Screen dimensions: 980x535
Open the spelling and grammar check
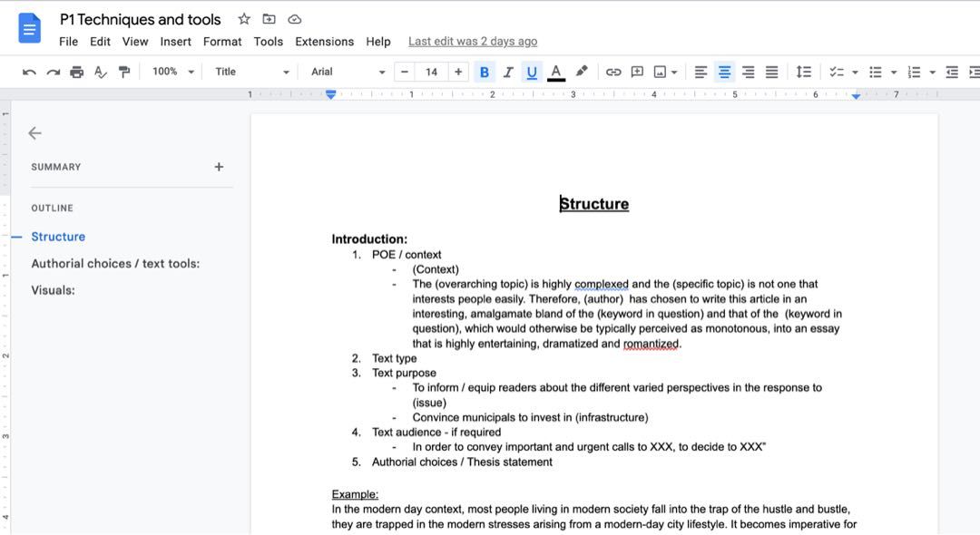click(101, 71)
